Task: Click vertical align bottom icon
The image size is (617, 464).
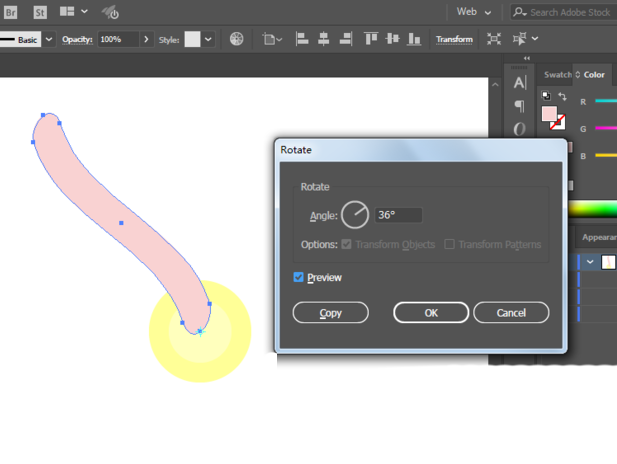Action: point(414,39)
